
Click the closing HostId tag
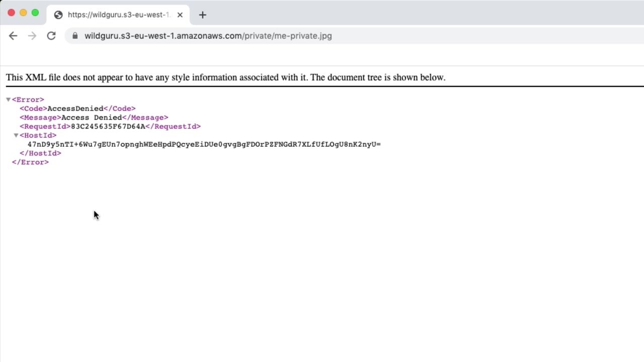[x=40, y=153]
